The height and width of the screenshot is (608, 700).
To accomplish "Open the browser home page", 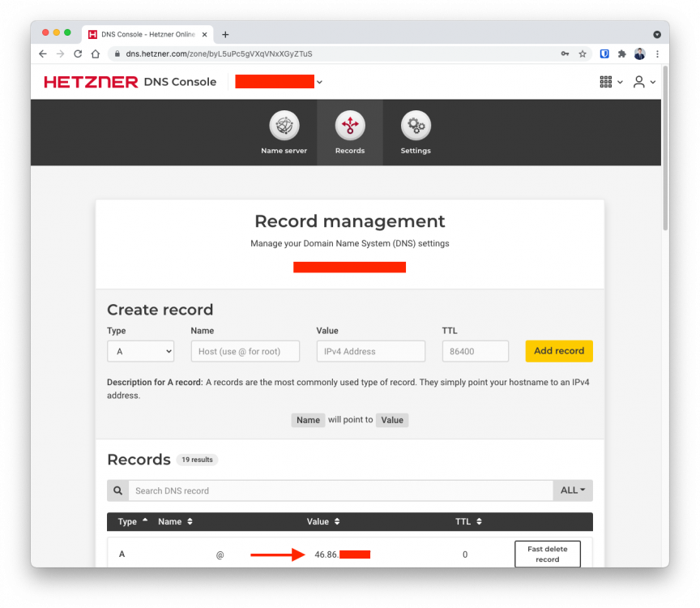I will pos(95,54).
